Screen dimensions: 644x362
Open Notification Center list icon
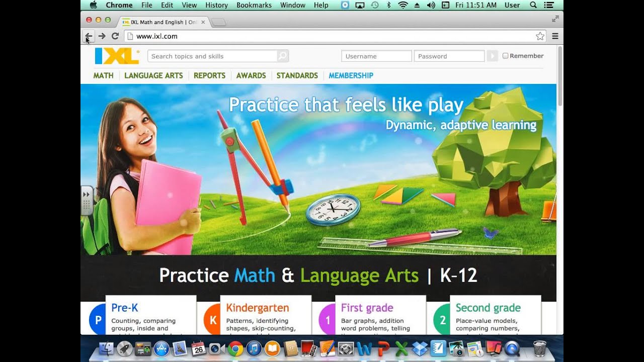(x=549, y=5)
